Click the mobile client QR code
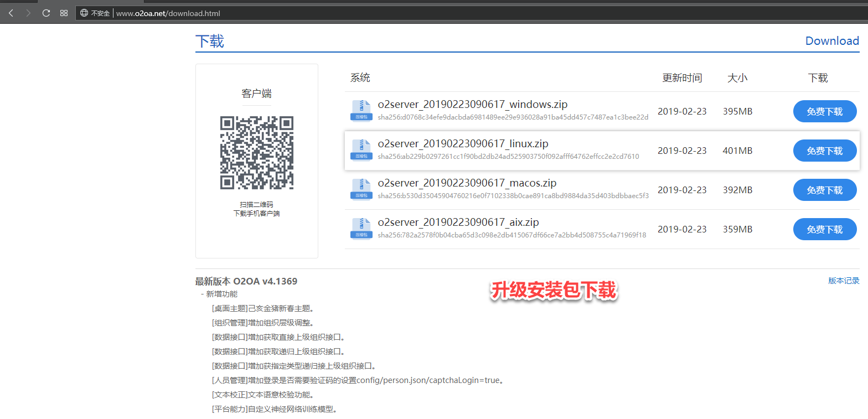Screen dimensions: 868x419 coord(257,153)
